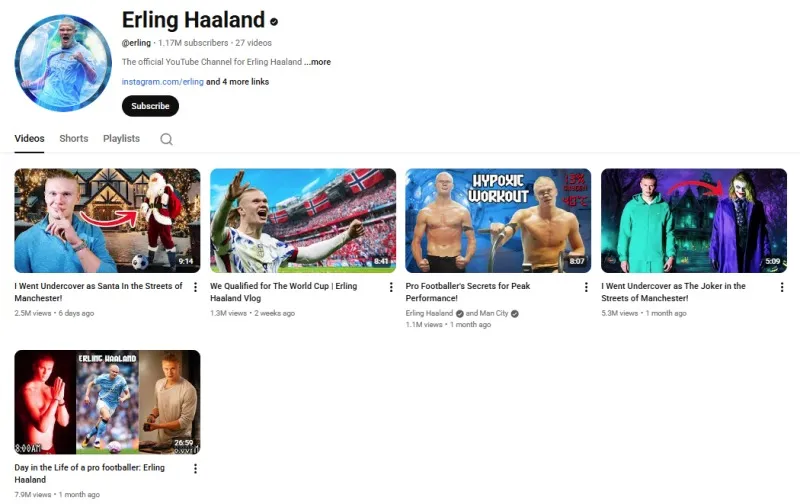Switch to the Shorts tab
The height and width of the screenshot is (504, 800).
tap(73, 138)
